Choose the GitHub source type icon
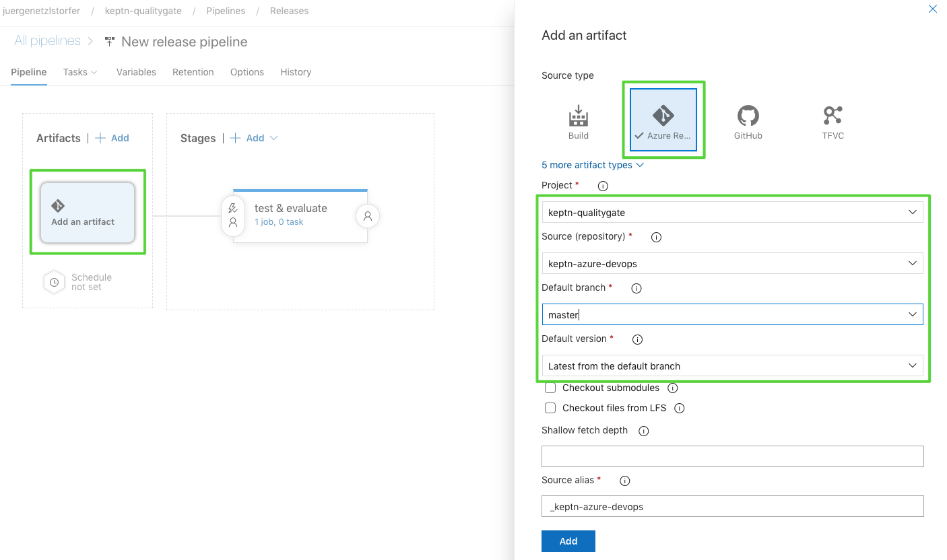The image size is (947, 560). pos(748,122)
